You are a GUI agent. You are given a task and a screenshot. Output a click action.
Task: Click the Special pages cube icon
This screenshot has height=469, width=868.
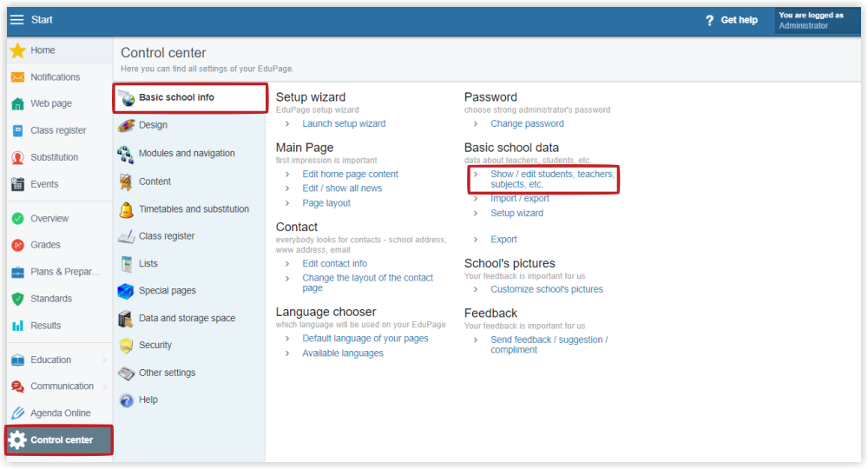(x=126, y=291)
